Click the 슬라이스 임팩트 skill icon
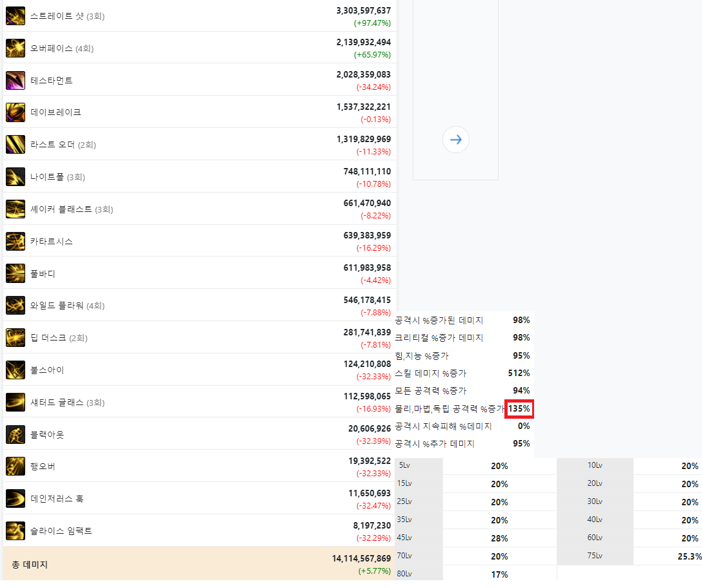Screen dimensions: 702x588 tap(15, 530)
